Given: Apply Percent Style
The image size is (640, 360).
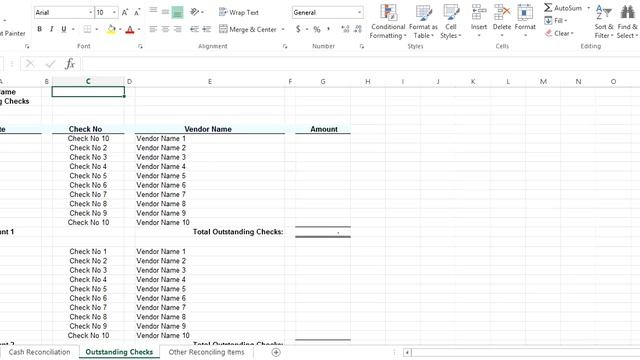Looking at the screenshot, I should (x=317, y=29).
